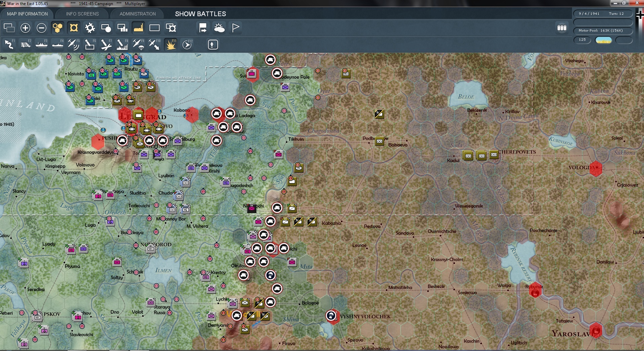This screenshot has width=644, height=351.
Task: Click the rectangle-with-ring toolbar icon
Action: point(171,28)
